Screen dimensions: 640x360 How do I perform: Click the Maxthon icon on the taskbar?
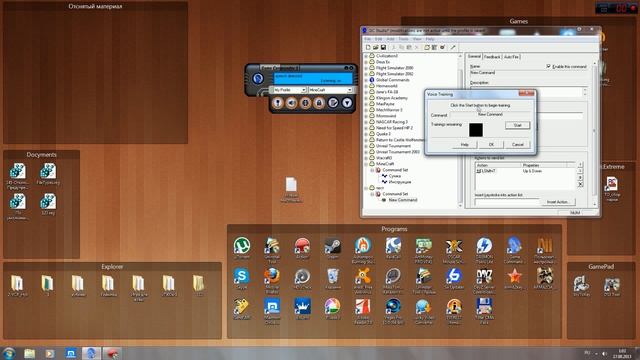[71, 353]
